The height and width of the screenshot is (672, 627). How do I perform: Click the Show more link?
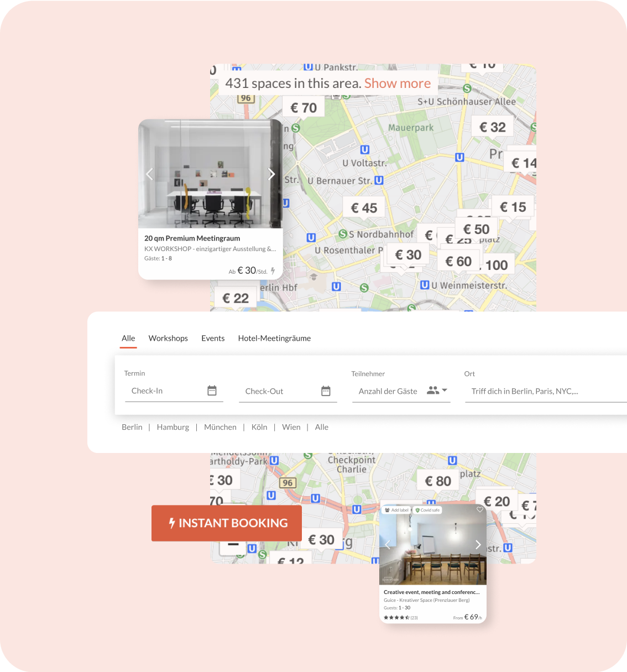397,84
